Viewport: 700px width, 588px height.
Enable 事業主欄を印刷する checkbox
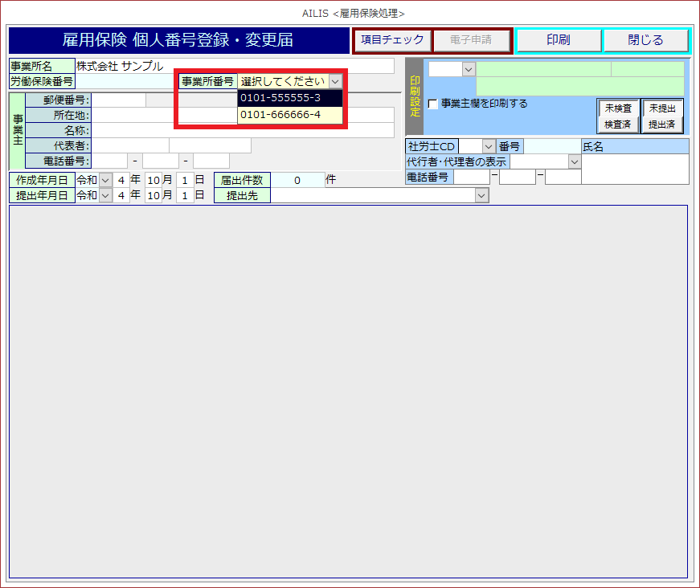pos(433,104)
